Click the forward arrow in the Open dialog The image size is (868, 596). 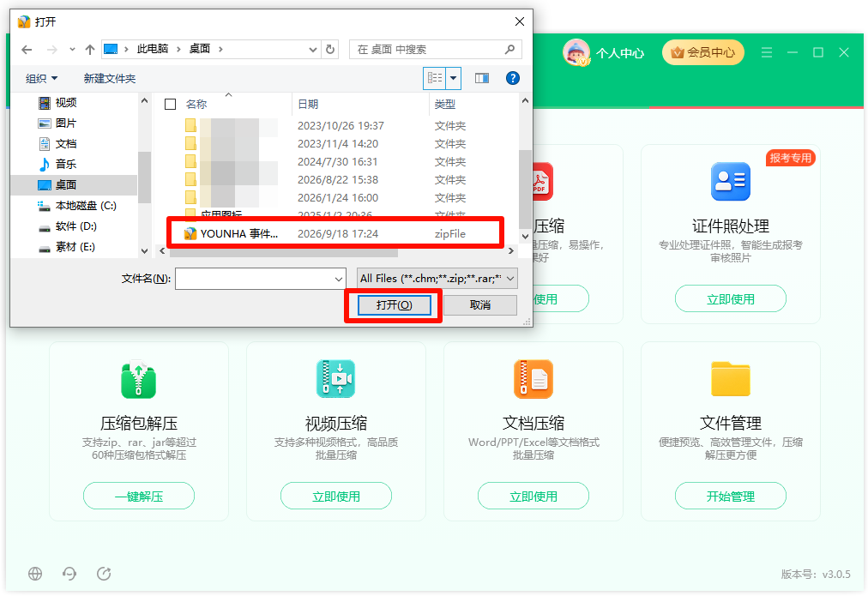pyautogui.click(x=52, y=50)
